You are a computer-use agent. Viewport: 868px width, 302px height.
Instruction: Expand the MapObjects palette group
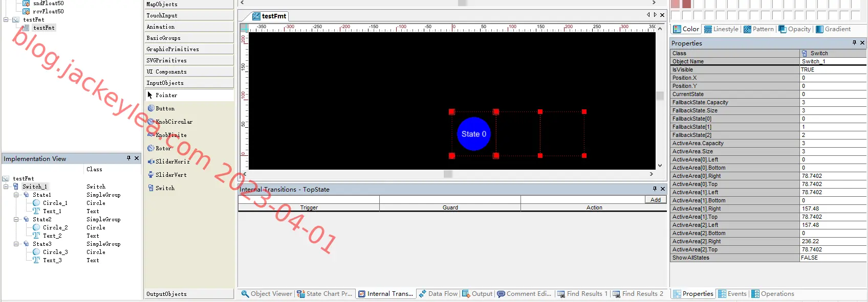click(189, 4)
